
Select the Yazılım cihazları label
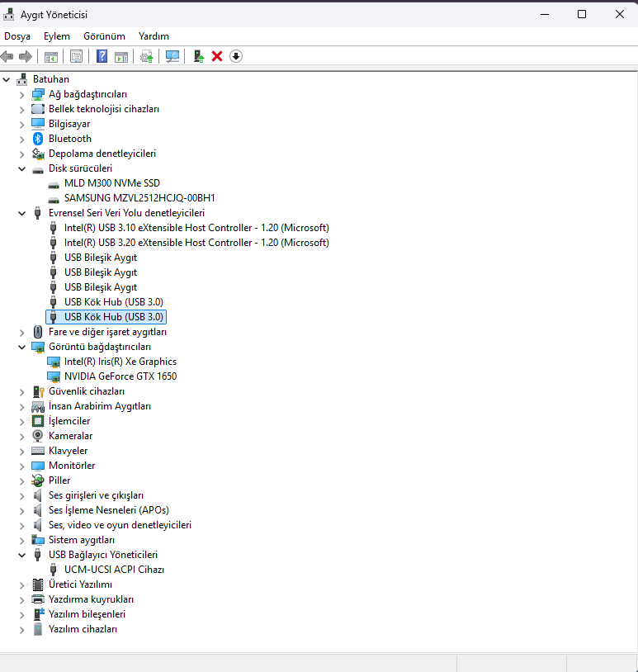pyautogui.click(x=83, y=629)
